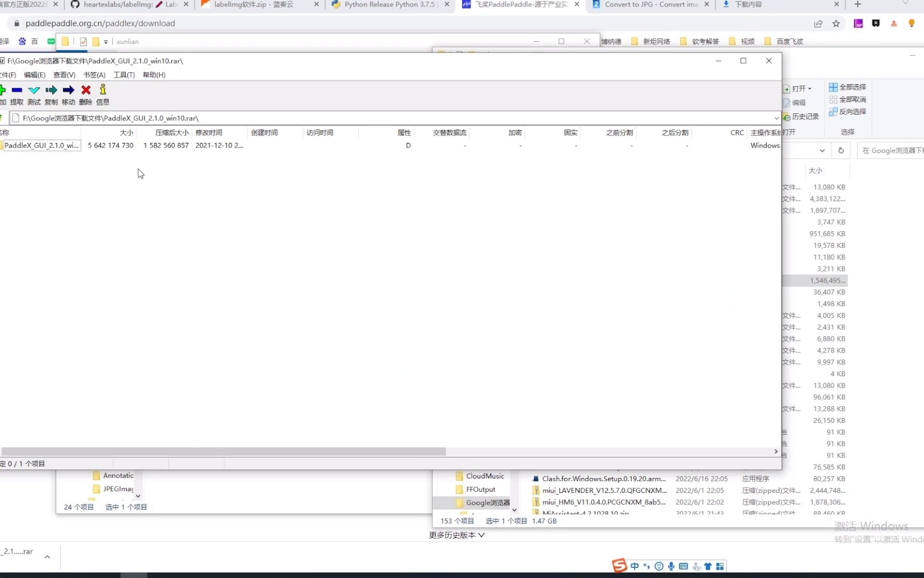Select Clash.for.Windows.Setup file in Explorer

604,478
